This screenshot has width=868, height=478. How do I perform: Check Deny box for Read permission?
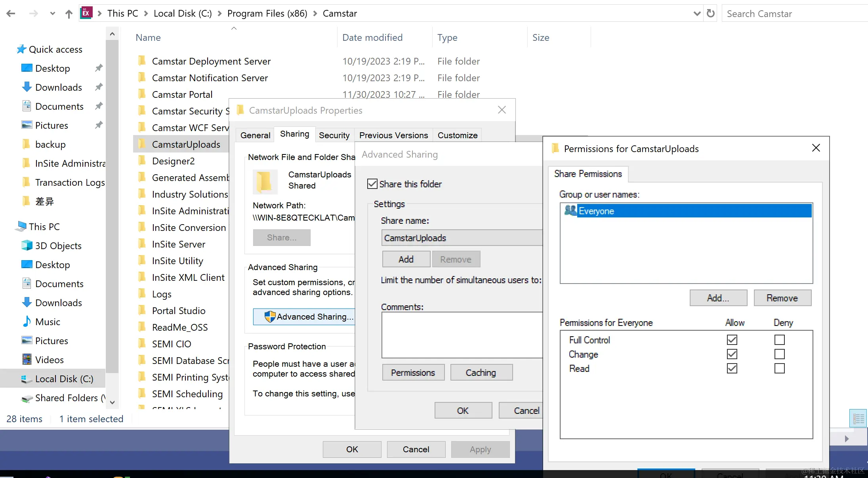(779, 368)
